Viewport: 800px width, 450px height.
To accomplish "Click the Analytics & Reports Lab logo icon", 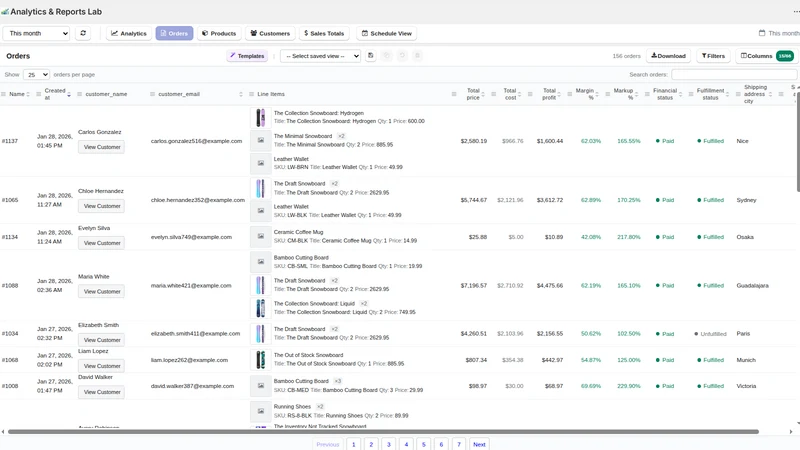I will [5, 11].
